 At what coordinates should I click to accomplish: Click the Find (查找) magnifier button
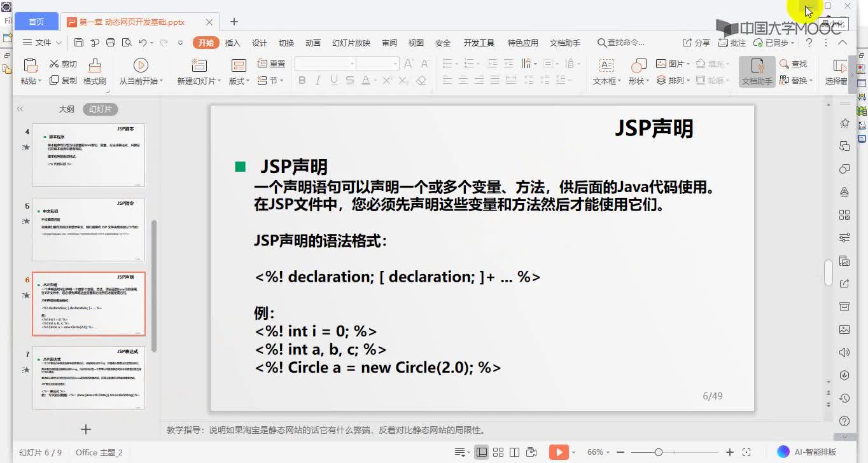[794, 64]
